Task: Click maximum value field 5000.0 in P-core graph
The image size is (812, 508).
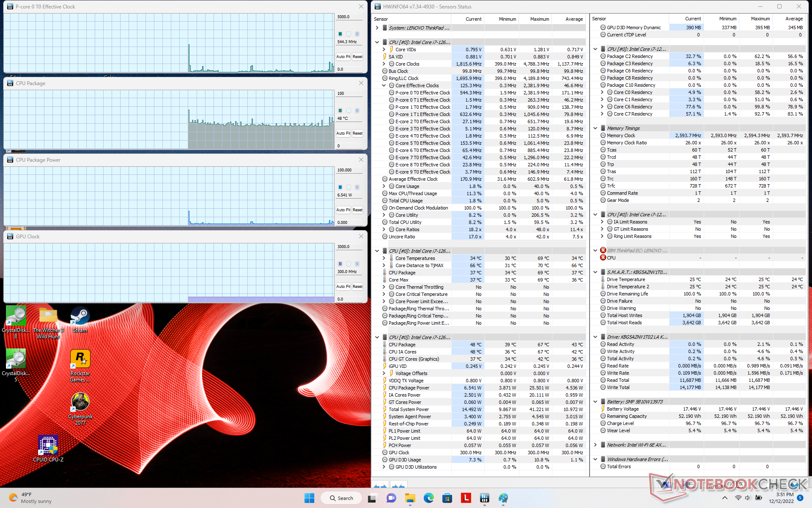Action: (348, 17)
